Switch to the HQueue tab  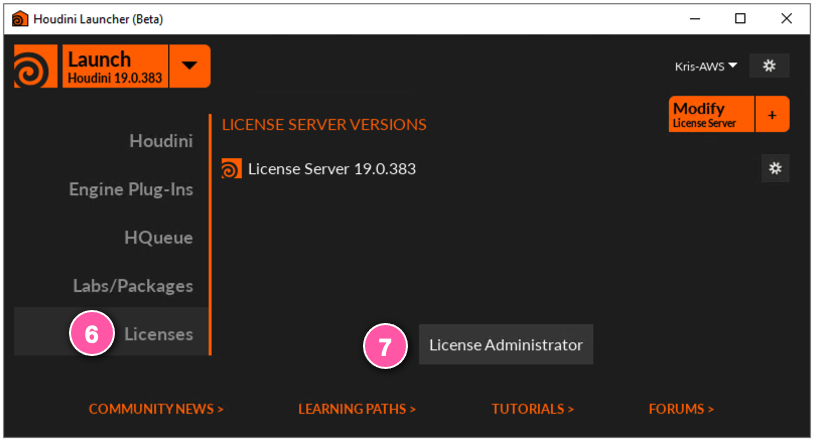[x=159, y=237]
